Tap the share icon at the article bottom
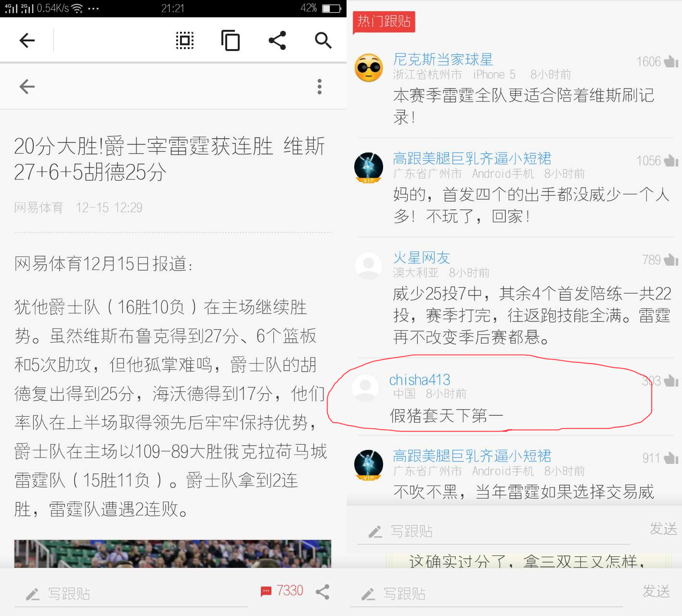682x616 pixels. (322, 592)
